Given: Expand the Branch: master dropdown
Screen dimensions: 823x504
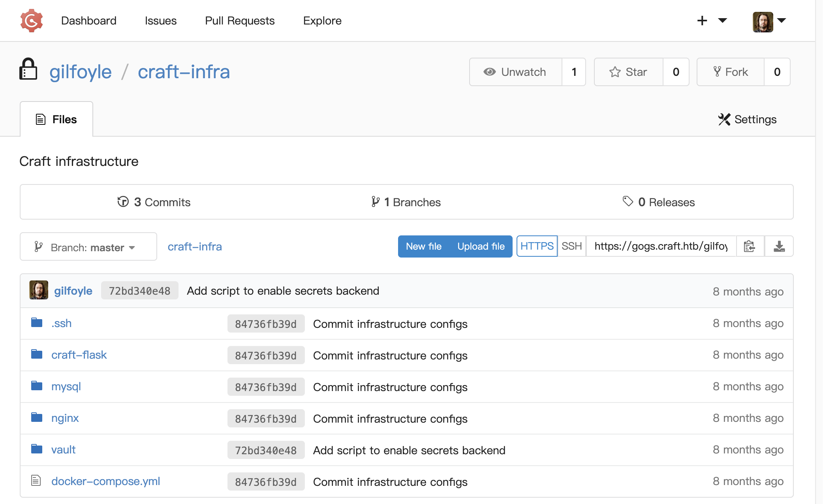Looking at the screenshot, I should [88, 247].
